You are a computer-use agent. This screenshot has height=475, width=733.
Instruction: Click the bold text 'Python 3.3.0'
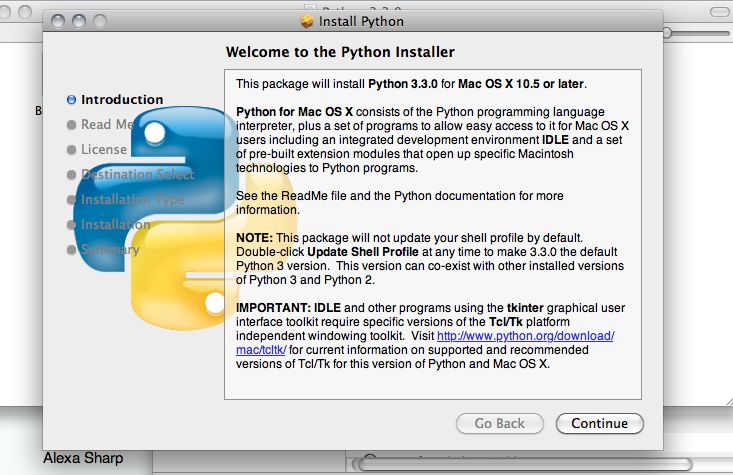[403, 84]
